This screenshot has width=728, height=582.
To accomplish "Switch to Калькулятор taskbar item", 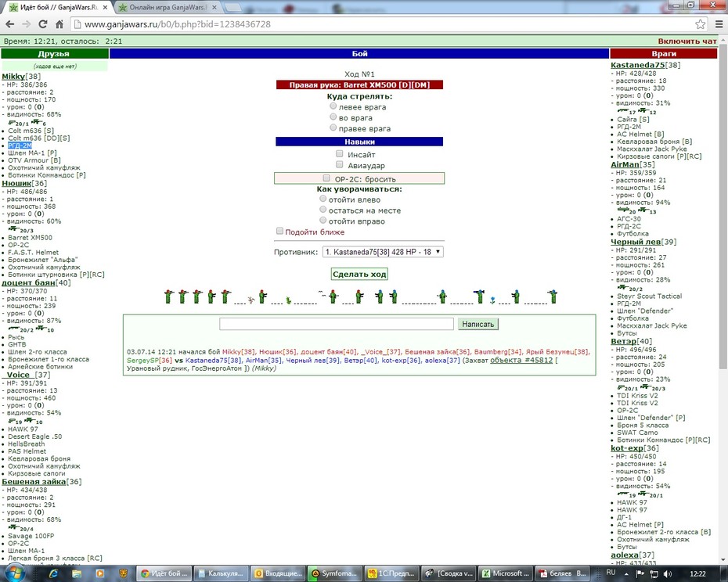I will tap(221, 573).
